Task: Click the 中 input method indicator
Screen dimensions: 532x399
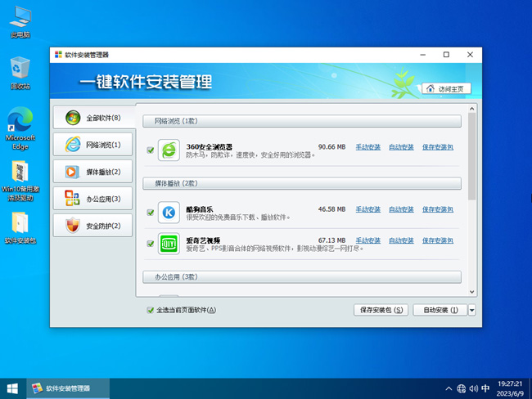Action: pyautogui.click(x=485, y=388)
